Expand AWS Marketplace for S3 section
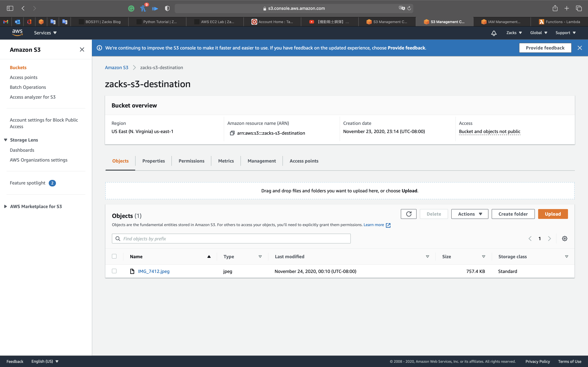This screenshot has width=588, height=367. [6, 206]
